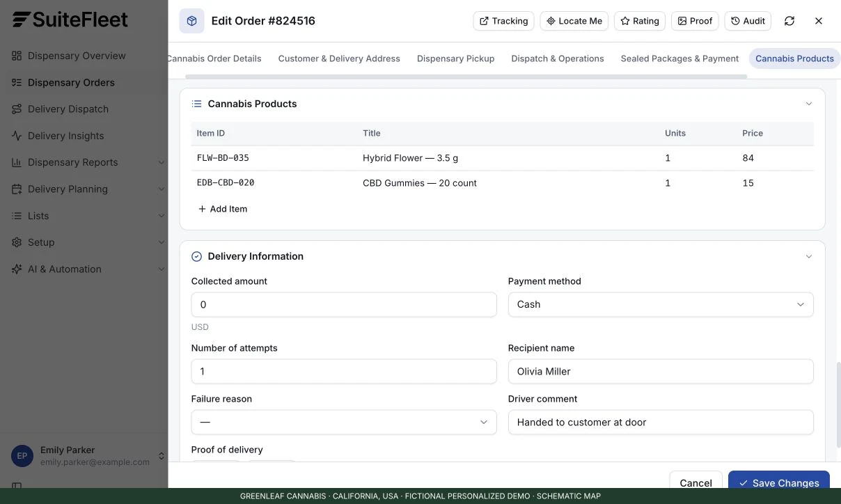The image size is (841, 504).
Task: Expand the Lists chevron
Action: tap(161, 216)
